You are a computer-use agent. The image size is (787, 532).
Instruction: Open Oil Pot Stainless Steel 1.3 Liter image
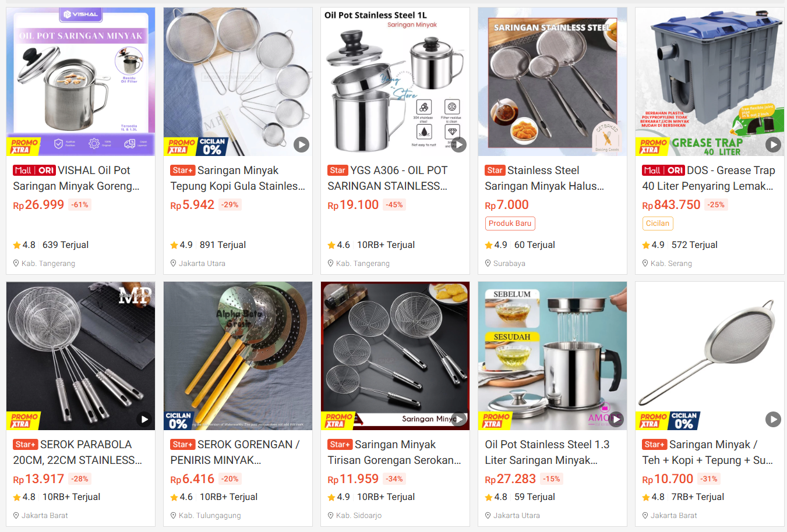coord(552,356)
